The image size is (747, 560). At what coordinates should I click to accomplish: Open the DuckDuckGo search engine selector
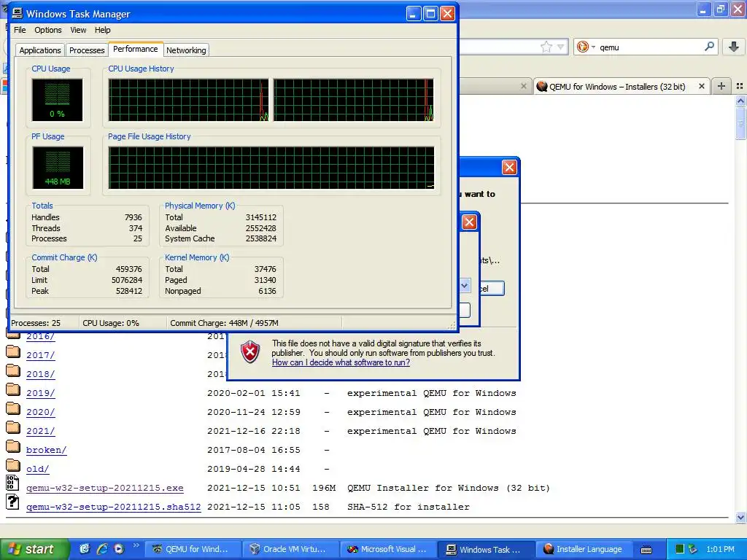[586, 47]
